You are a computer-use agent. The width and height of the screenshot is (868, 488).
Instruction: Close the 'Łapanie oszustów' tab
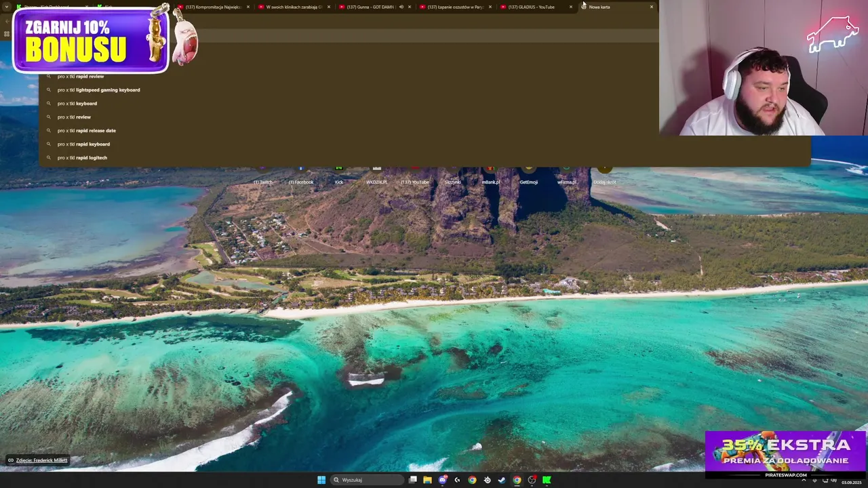point(490,7)
